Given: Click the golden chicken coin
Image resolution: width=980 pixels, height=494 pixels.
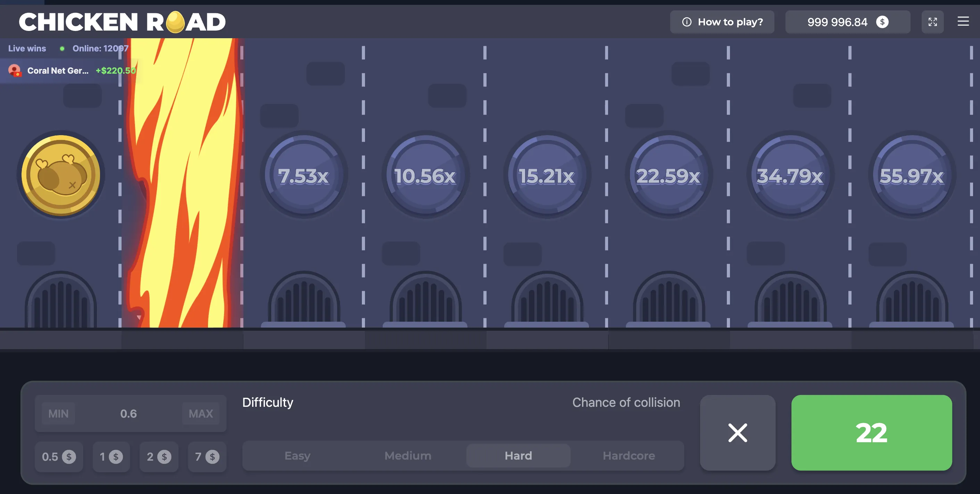Looking at the screenshot, I should coord(61,175).
